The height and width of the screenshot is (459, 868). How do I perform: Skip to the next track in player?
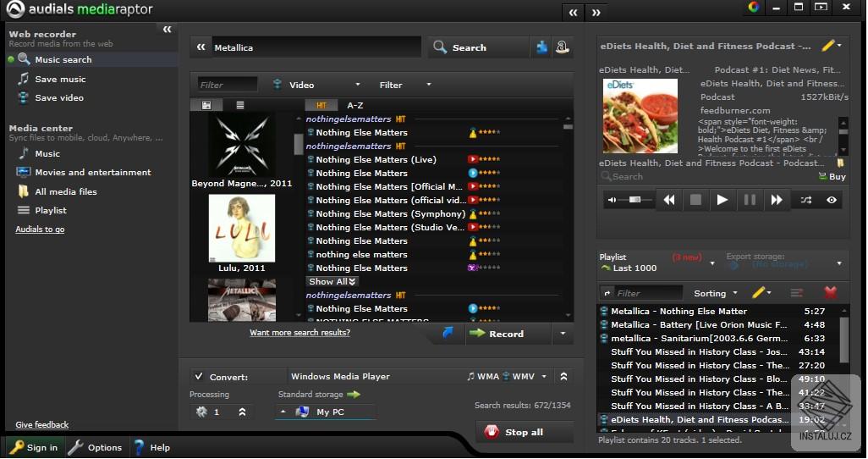(x=775, y=200)
